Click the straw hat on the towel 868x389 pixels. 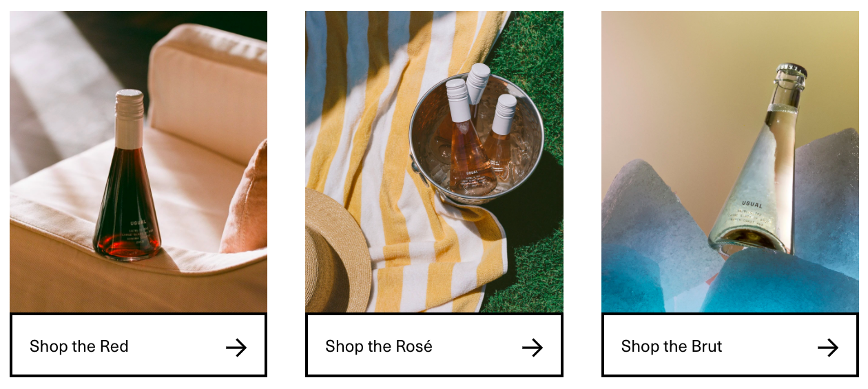(x=338, y=252)
